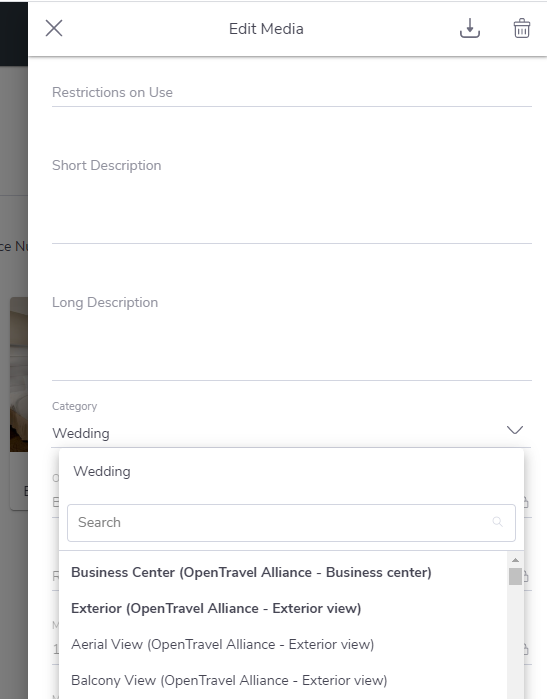This screenshot has height=699, width=547.
Task: Download the media file
Action: click(470, 29)
